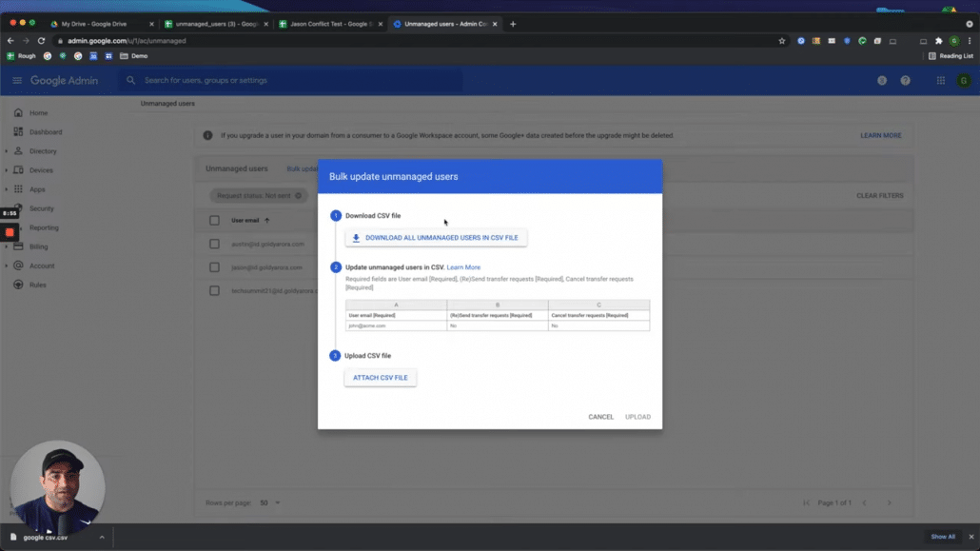Viewport: 980px width, 551px height.
Task: Click the address bar URL
Action: click(127, 41)
